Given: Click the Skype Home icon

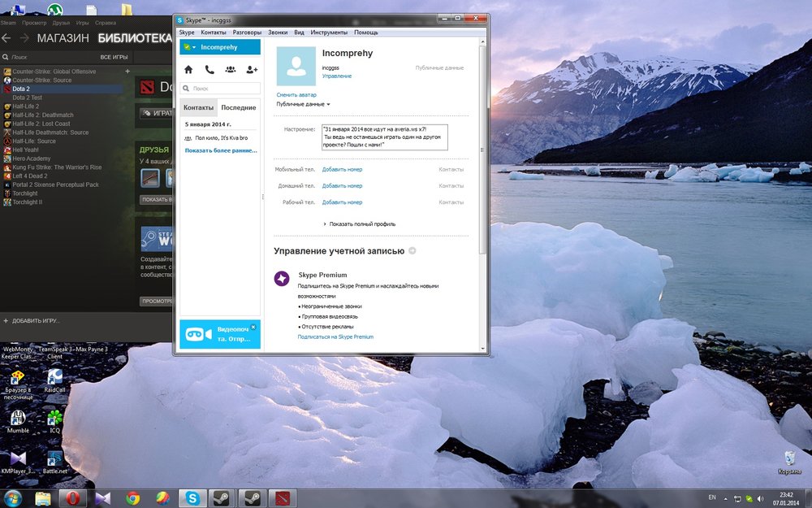Looking at the screenshot, I should (188, 70).
